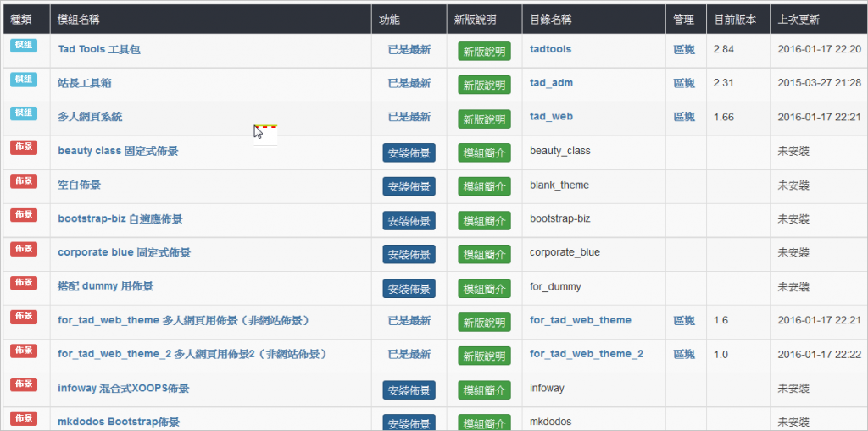Open the for_tad_web_theme directory link
The height and width of the screenshot is (431, 868).
[x=580, y=320]
